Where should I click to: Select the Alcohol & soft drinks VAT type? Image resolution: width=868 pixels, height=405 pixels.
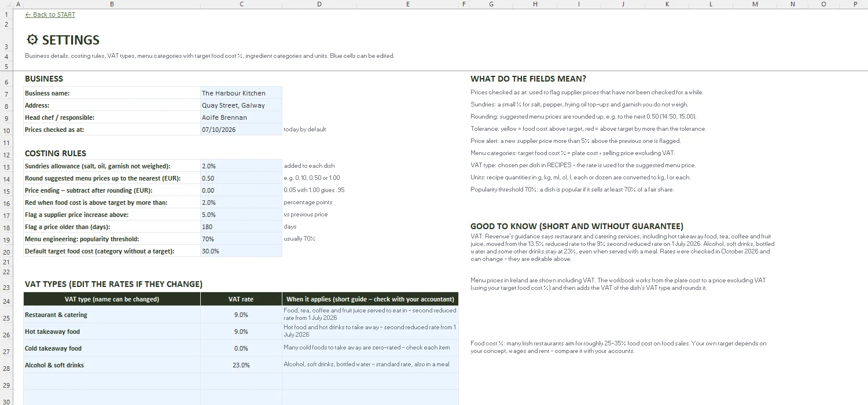(x=112, y=365)
